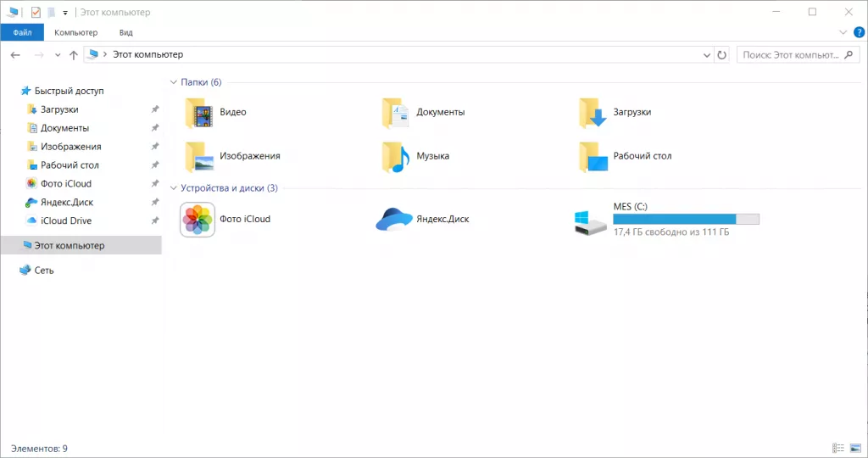Click the Музыка folder label
Image resolution: width=868 pixels, height=458 pixels.
coord(433,156)
